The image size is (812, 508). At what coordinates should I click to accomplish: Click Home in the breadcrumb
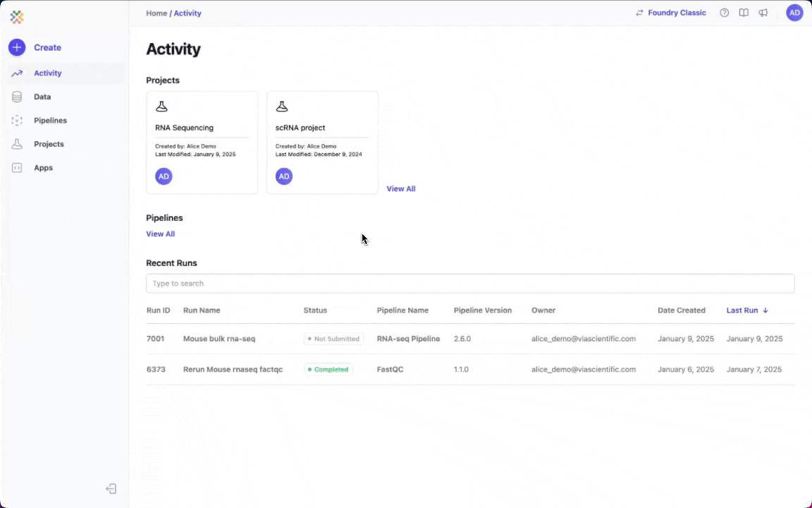tap(156, 13)
